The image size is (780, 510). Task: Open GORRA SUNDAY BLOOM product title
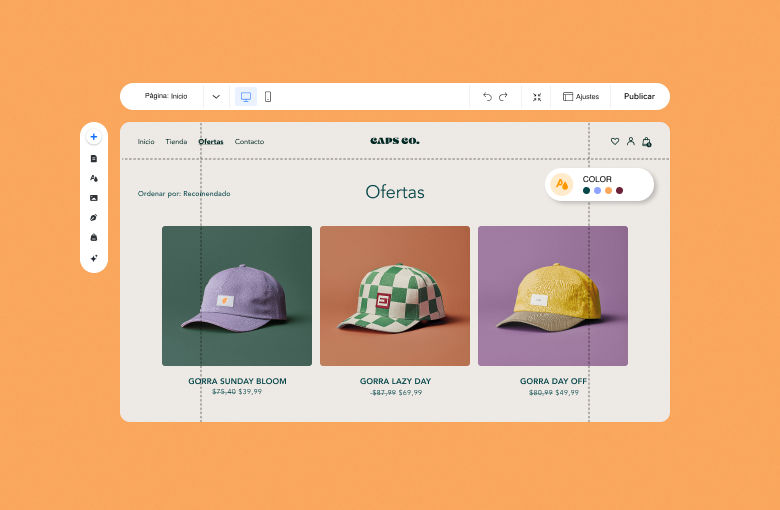(x=237, y=381)
